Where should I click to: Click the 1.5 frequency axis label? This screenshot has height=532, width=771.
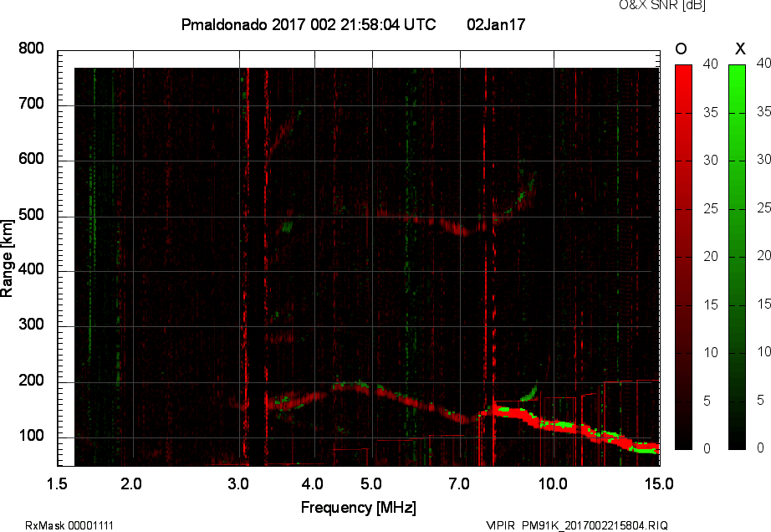57,483
